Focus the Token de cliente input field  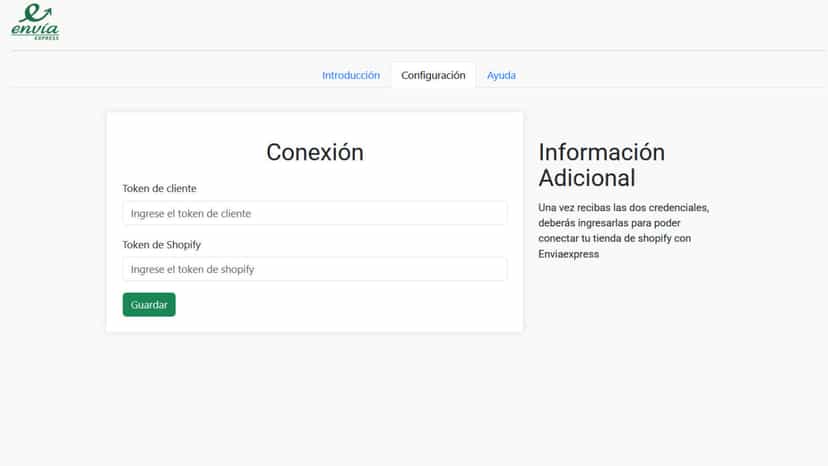click(315, 213)
